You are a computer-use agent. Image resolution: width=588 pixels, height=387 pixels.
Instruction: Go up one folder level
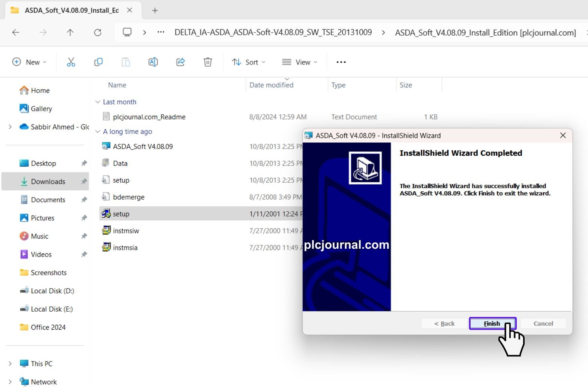(x=70, y=33)
